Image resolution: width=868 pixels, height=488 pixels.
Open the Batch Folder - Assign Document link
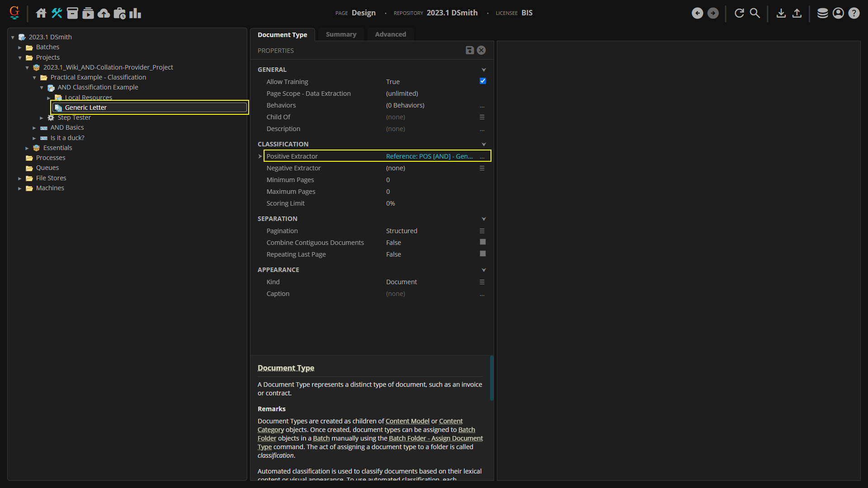click(435, 438)
